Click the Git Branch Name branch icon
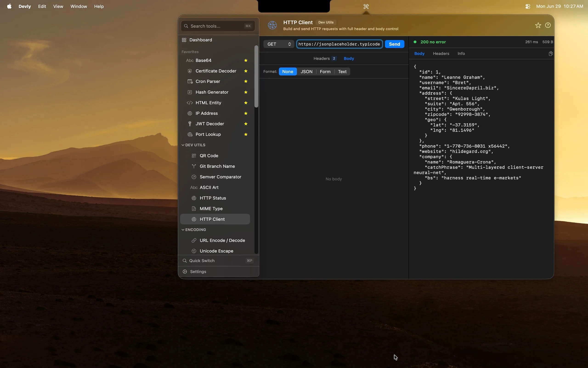The image size is (588, 368). click(x=194, y=166)
